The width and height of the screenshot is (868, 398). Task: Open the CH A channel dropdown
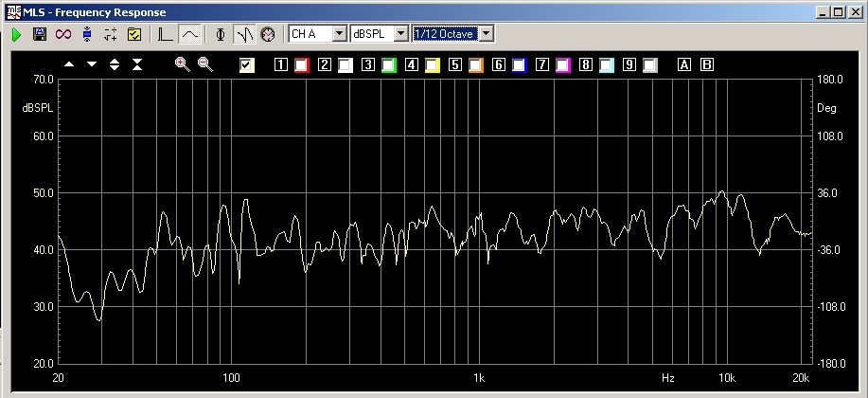coord(339,34)
